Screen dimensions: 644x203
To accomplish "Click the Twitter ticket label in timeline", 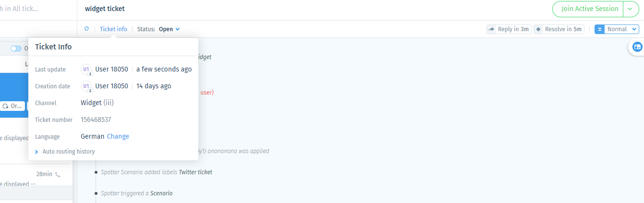I will pos(195,172).
